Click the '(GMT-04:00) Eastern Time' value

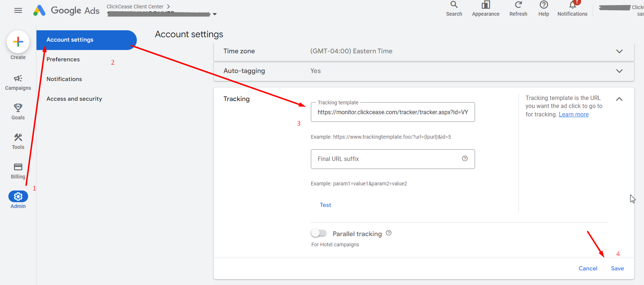tap(351, 51)
